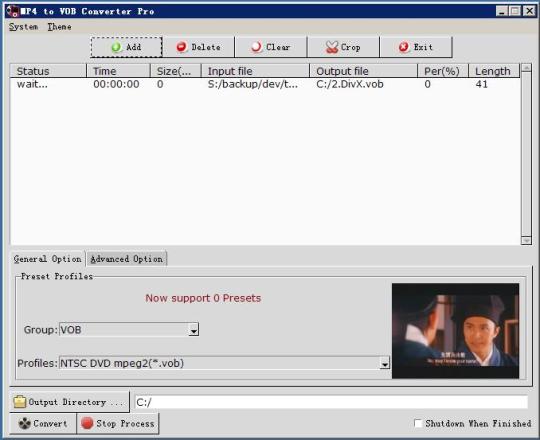Click the green Add icon

click(x=116, y=47)
